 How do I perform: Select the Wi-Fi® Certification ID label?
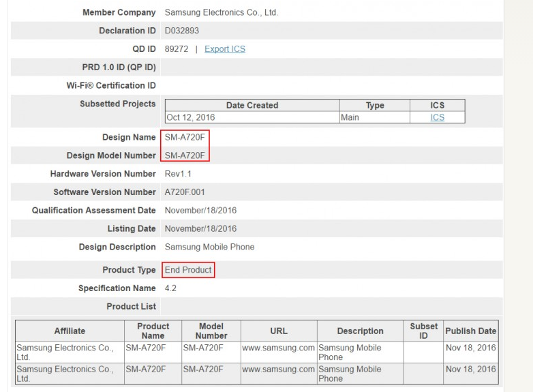click(x=111, y=86)
